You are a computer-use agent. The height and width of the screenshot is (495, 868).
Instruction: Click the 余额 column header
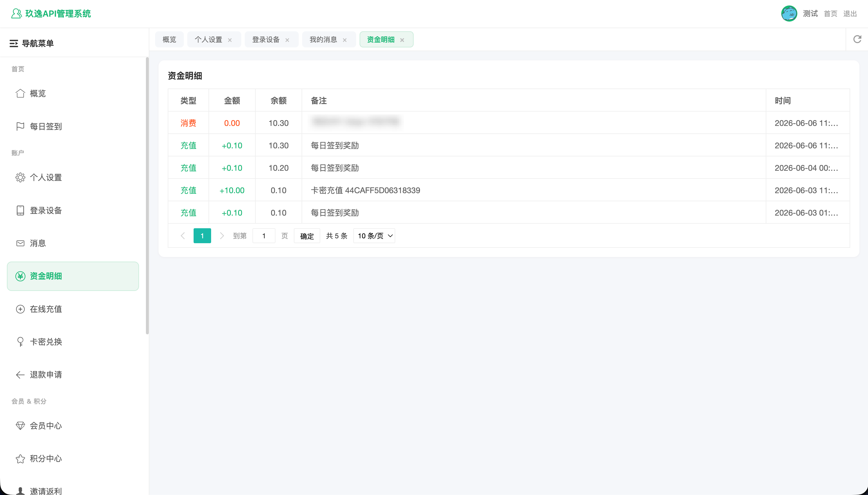tap(278, 101)
